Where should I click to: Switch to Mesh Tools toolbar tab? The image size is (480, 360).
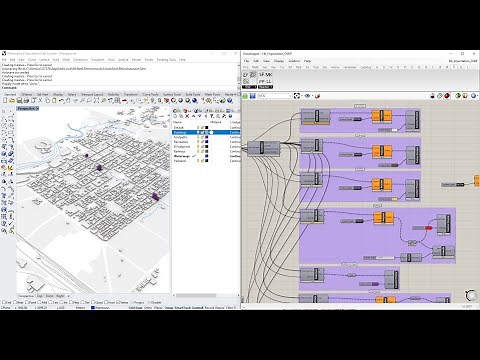tap(212, 94)
